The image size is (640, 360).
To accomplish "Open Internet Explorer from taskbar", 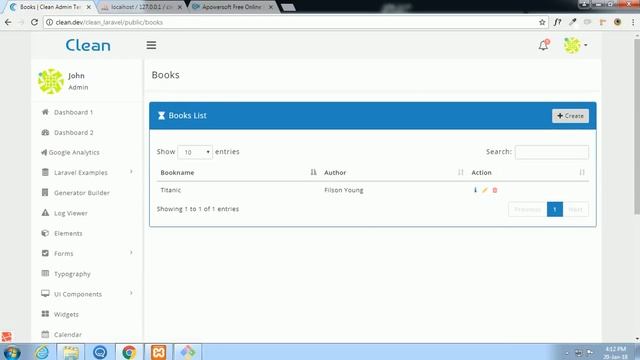I will pos(42,352).
